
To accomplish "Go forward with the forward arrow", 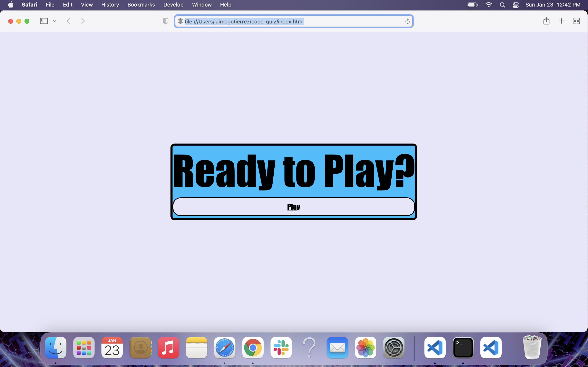I will point(83,21).
